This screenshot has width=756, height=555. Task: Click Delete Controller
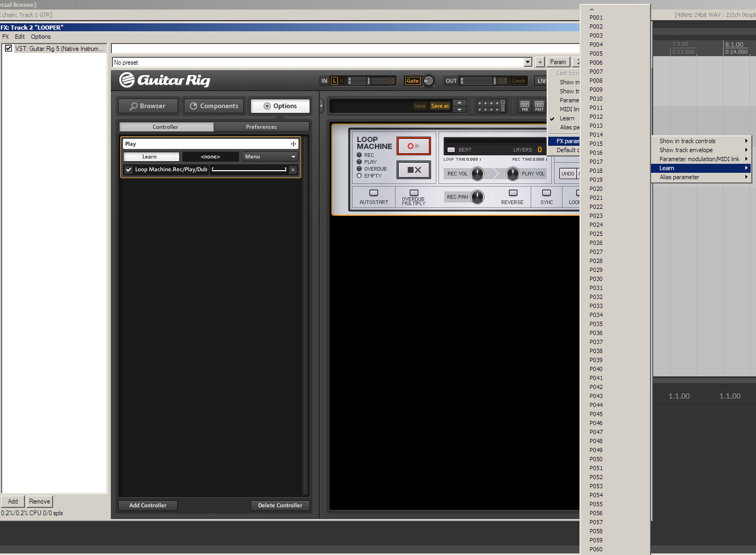click(280, 505)
